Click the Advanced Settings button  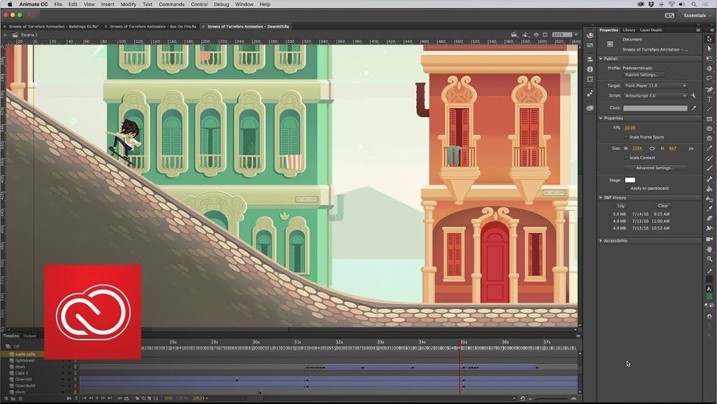pos(655,168)
